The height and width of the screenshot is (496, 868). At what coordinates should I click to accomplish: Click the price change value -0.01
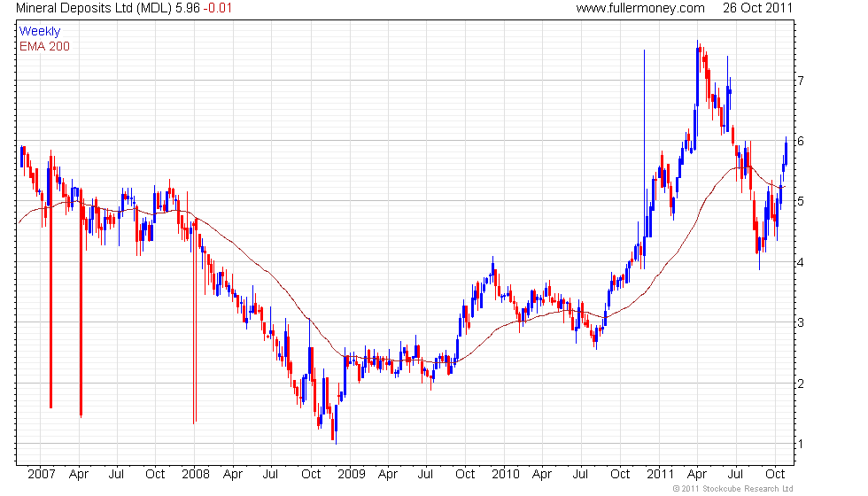click(x=217, y=8)
